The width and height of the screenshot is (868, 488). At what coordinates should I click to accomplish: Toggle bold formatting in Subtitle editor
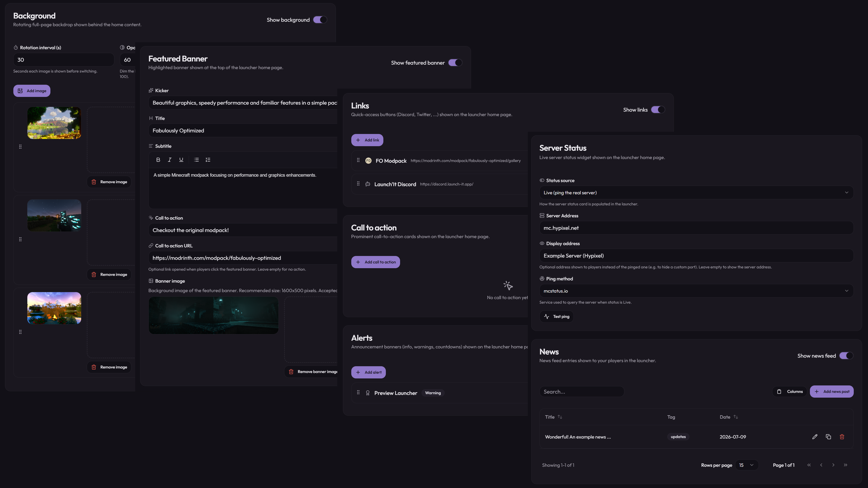click(x=158, y=160)
